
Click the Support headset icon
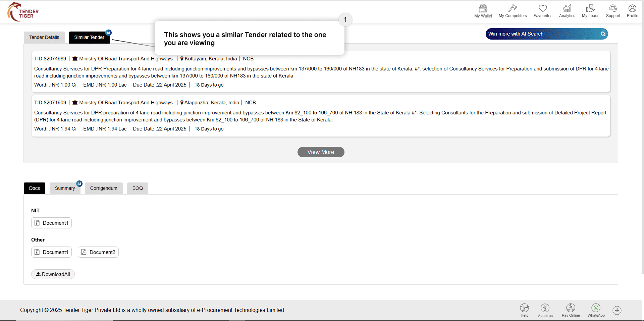613,8
